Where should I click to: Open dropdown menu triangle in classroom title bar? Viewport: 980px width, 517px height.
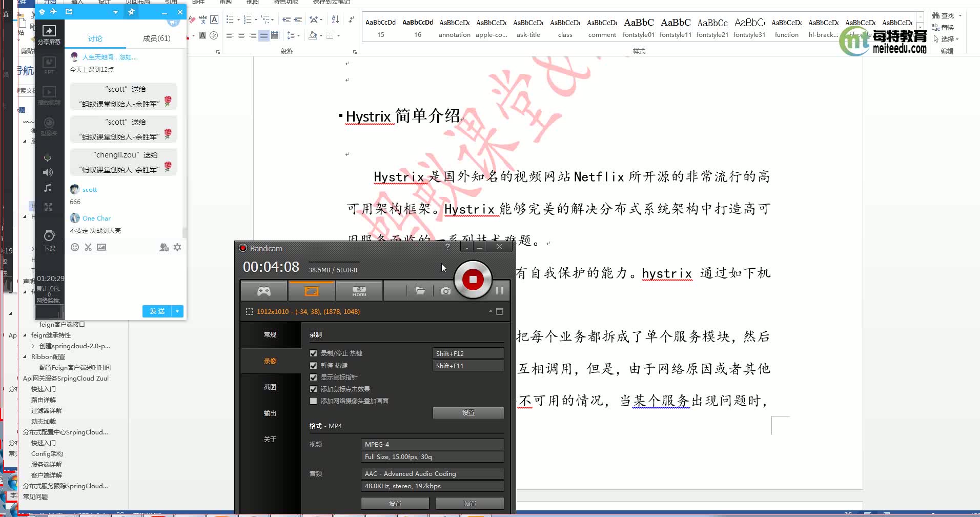(x=115, y=12)
